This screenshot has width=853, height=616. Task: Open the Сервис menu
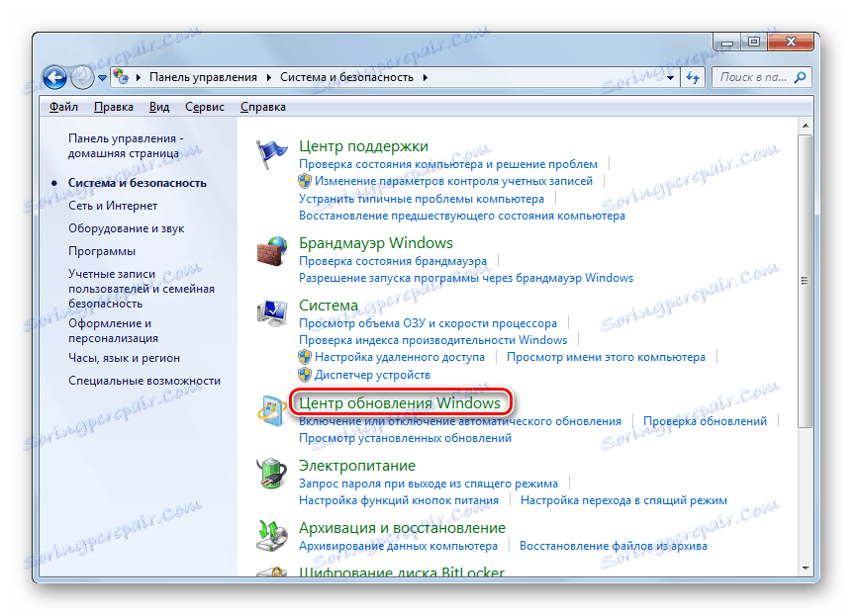[205, 107]
